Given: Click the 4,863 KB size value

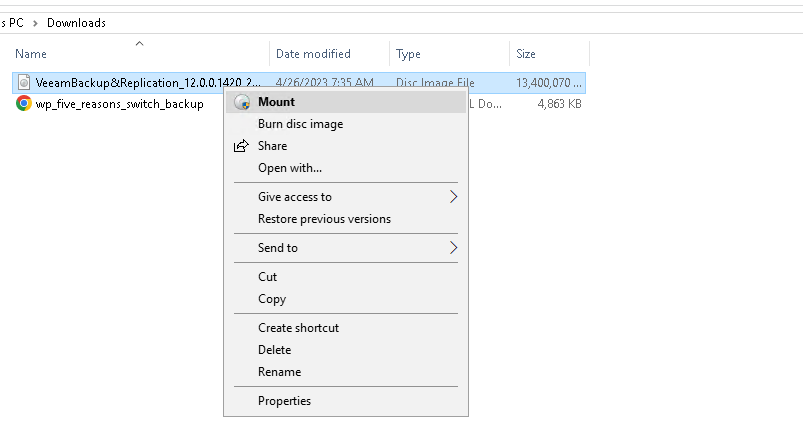Looking at the screenshot, I should coord(559,104).
